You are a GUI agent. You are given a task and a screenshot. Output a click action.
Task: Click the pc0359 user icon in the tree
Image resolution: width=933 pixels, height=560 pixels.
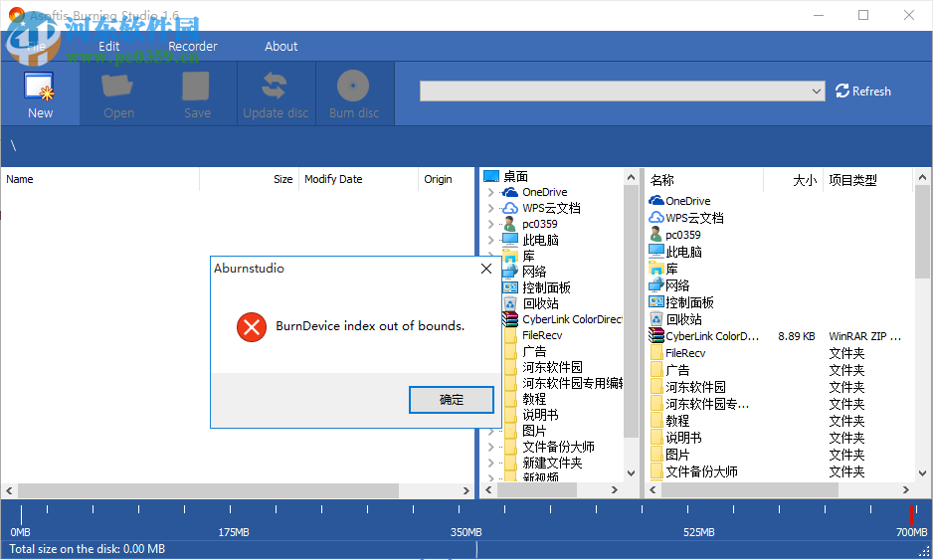(x=510, y=225)
